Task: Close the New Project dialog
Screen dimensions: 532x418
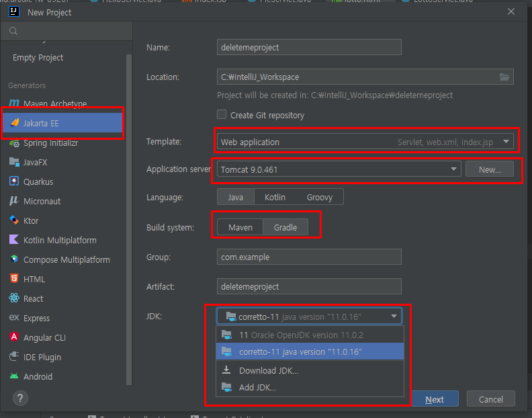Action: (x=511, y=12)
